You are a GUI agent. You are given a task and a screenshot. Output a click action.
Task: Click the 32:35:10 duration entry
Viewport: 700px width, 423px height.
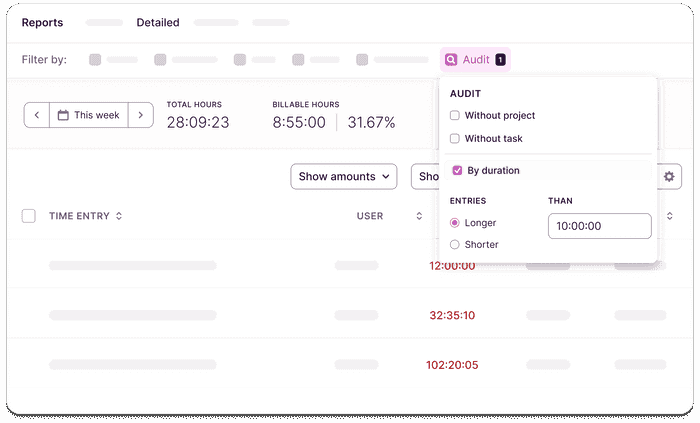click(452, 315)
